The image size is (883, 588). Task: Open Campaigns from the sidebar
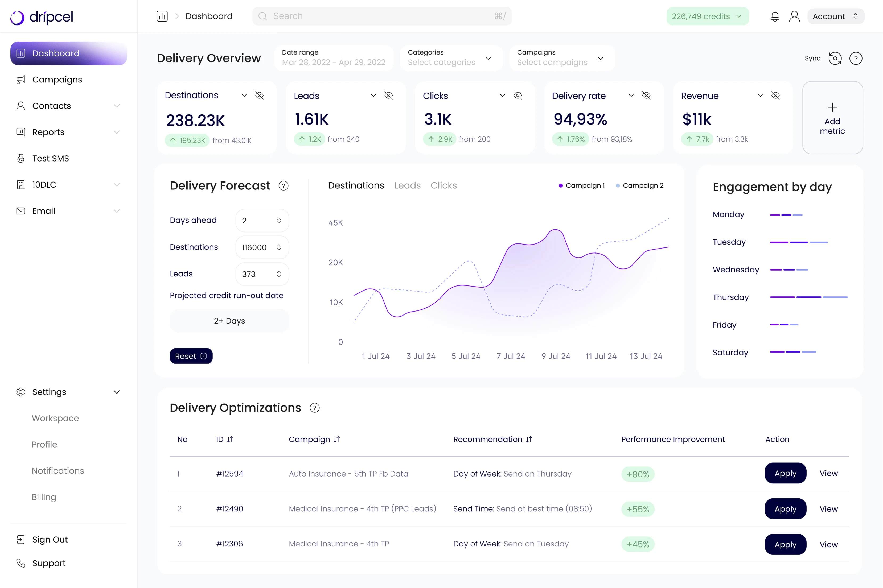click(x=57, y=80)
